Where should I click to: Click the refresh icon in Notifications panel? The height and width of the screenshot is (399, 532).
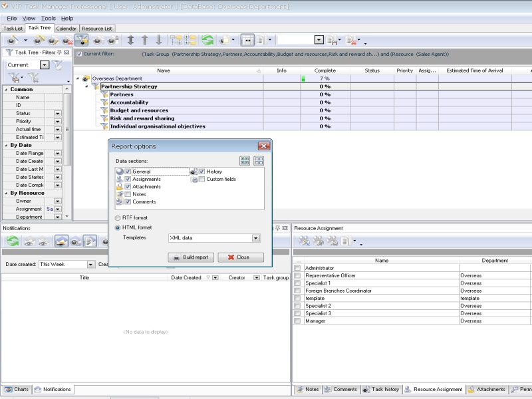point(12,241)
